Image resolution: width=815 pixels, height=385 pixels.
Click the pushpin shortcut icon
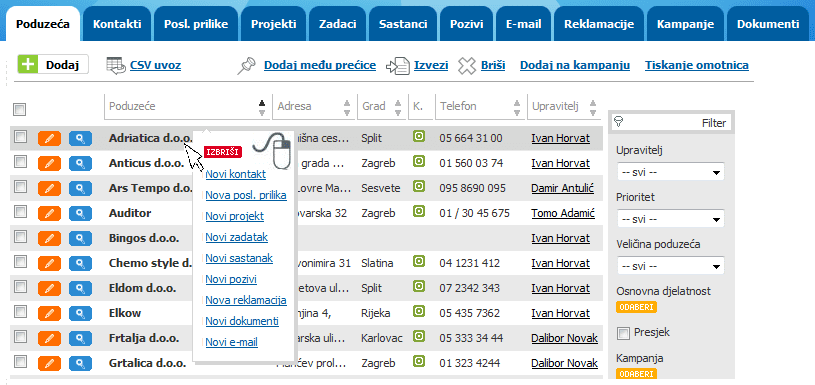pyautogui.click(x=247, y=66)
